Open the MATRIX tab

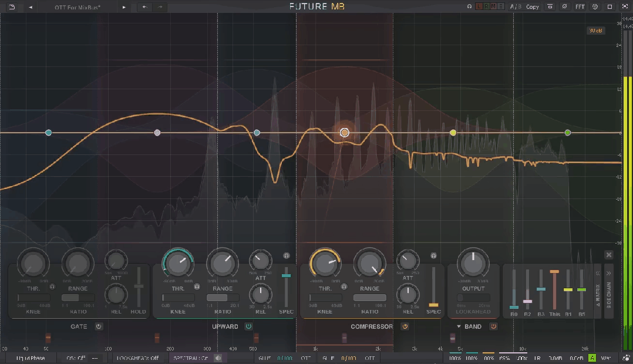(x=598, y=295)
